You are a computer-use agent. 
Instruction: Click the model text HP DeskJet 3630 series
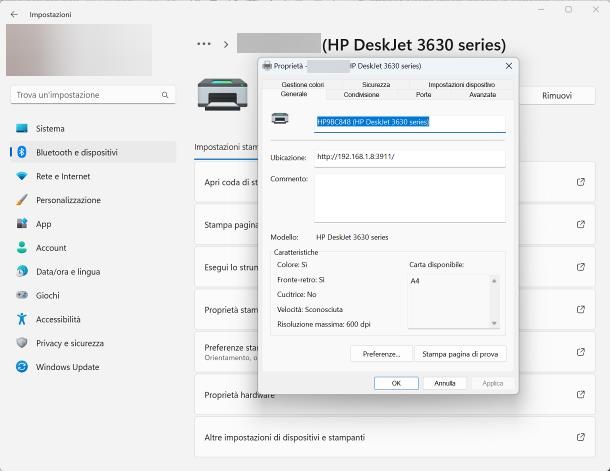pyautogui.click(x=352, y=237)
